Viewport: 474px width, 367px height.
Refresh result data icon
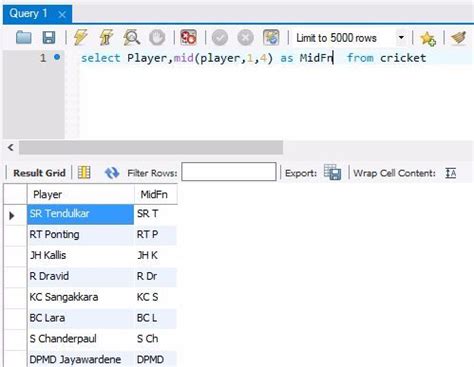coord(112,173)
